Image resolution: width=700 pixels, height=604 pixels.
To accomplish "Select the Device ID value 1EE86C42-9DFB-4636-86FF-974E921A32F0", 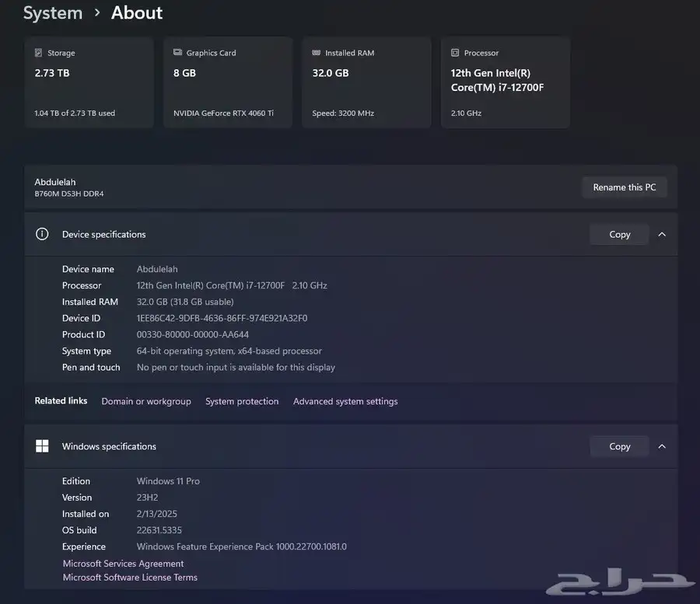I will tap(222, 318).
